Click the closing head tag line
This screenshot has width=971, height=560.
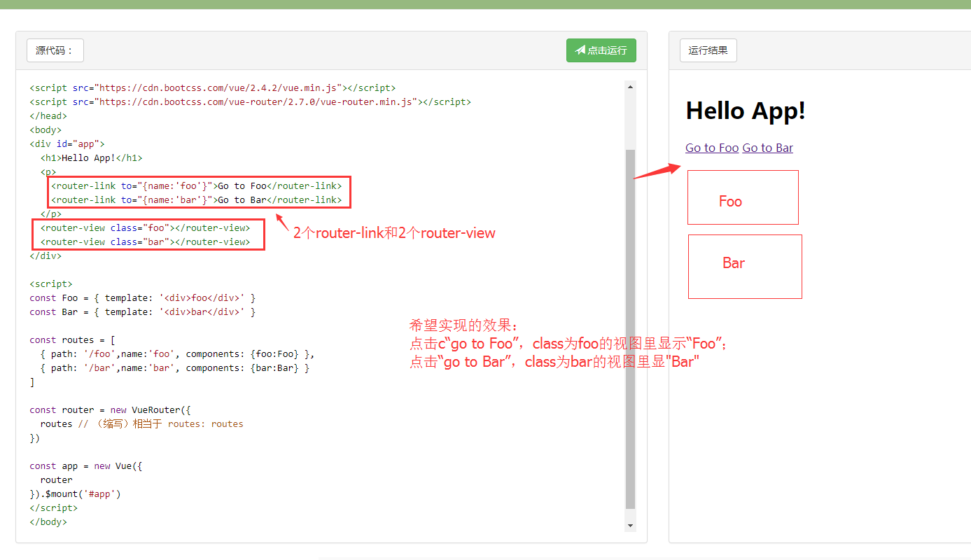(48, 115)
